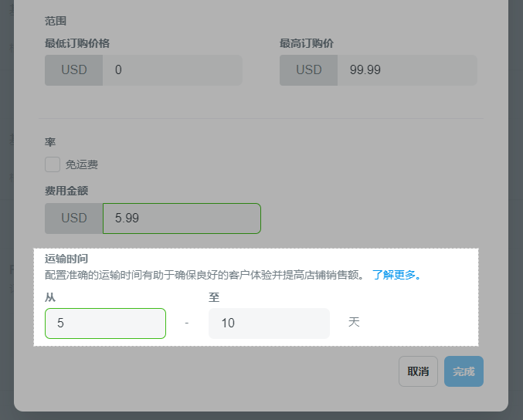Click the 至 label above the second days field
The width and height of the screenshot is (523, 420).
[x=214, y=297]
